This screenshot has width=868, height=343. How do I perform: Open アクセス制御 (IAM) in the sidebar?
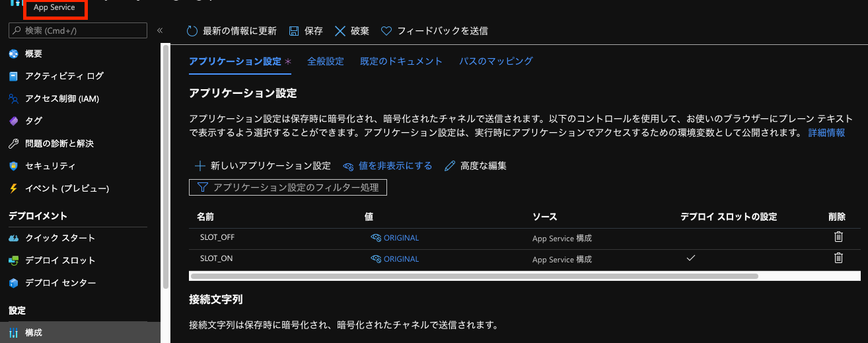pos(62,98)
